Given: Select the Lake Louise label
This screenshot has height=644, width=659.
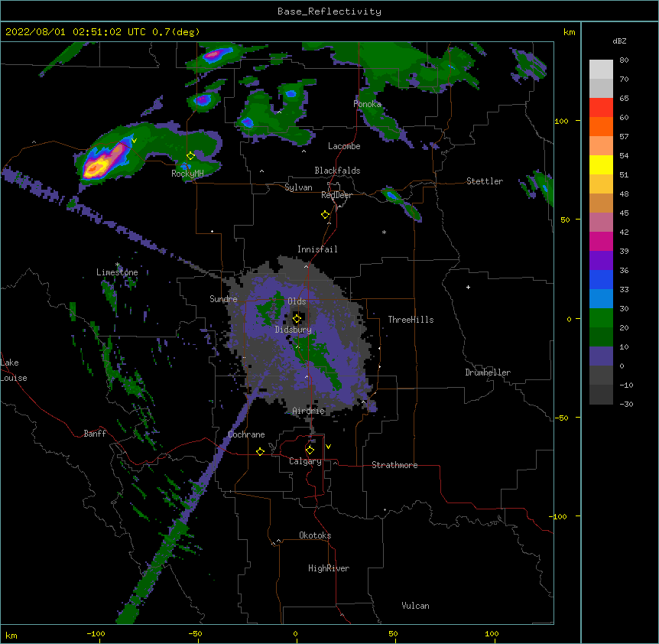Looking at the screenshot, I should [x=14, y=370].
